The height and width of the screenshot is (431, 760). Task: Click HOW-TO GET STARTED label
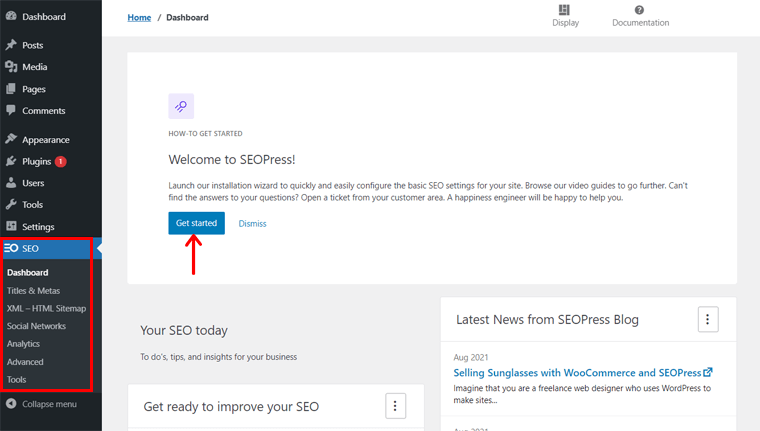206,133
